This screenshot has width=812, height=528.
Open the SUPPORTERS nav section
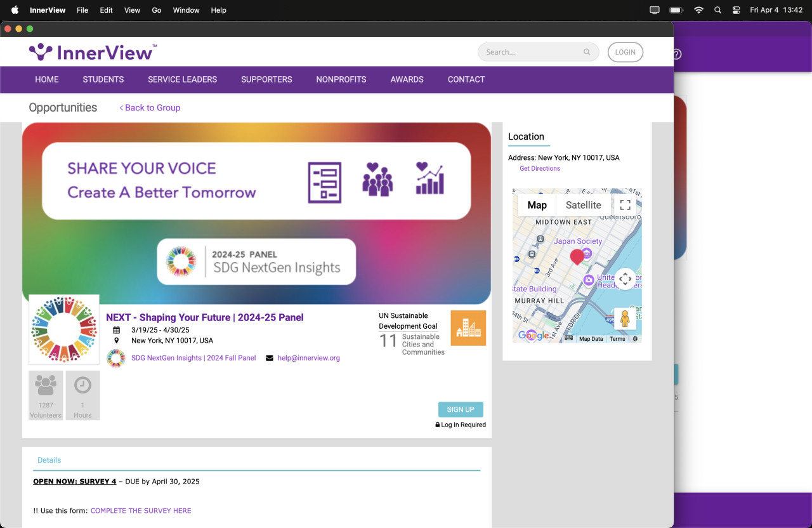pos(266,79)
